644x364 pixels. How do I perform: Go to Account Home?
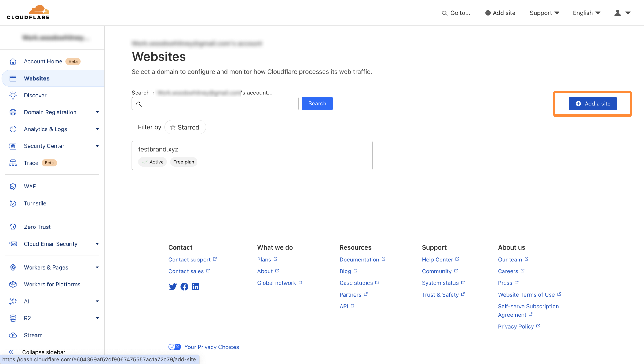43,61
